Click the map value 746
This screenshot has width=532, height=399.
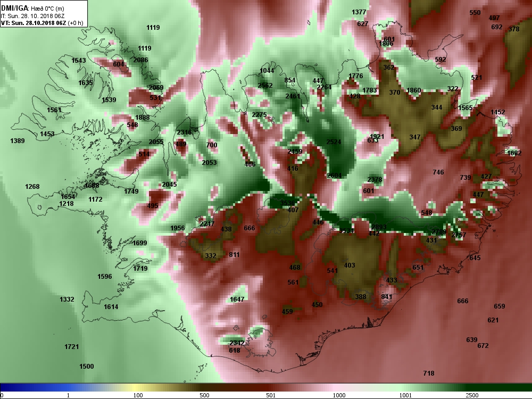click(x=438, y=172)
